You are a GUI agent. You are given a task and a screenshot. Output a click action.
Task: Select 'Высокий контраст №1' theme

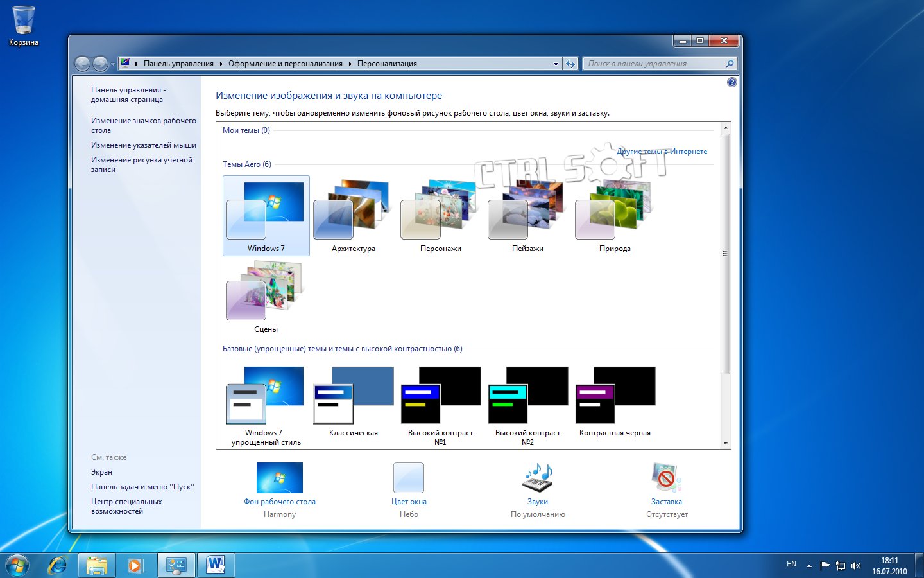coord(441,406)
